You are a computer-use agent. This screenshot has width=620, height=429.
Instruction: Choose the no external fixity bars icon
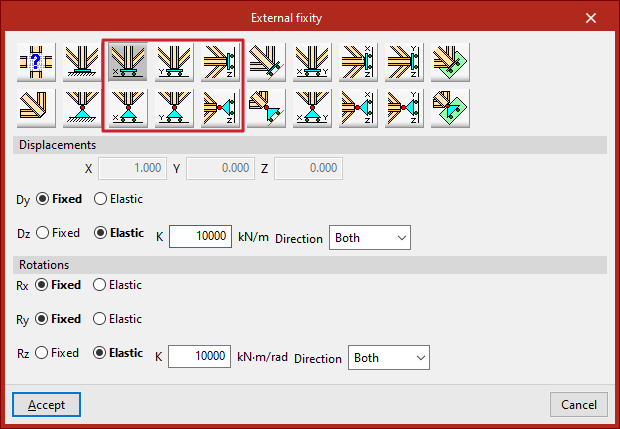coord(36,108)
